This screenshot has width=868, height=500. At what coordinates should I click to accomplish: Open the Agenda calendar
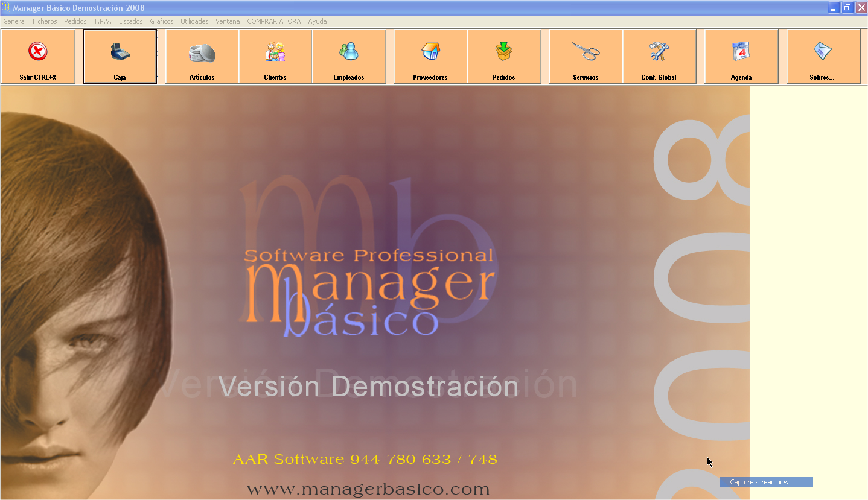pyautogui.click(x=741, y=56)
